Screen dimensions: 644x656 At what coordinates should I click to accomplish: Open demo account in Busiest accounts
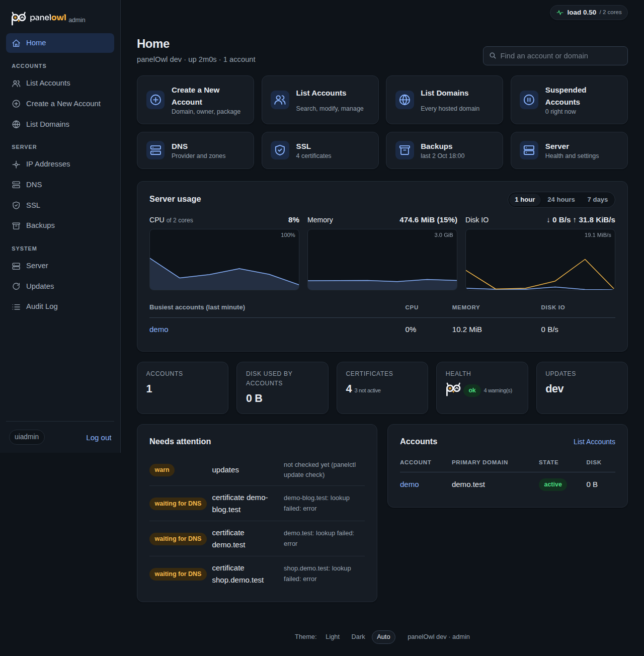point(159,330)
